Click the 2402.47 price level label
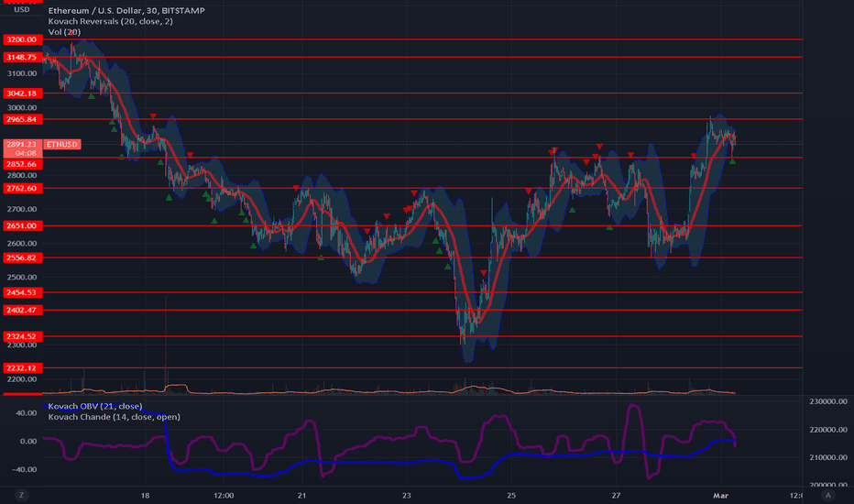The height and width of the screenshot is (504, 854). [22, 310]
